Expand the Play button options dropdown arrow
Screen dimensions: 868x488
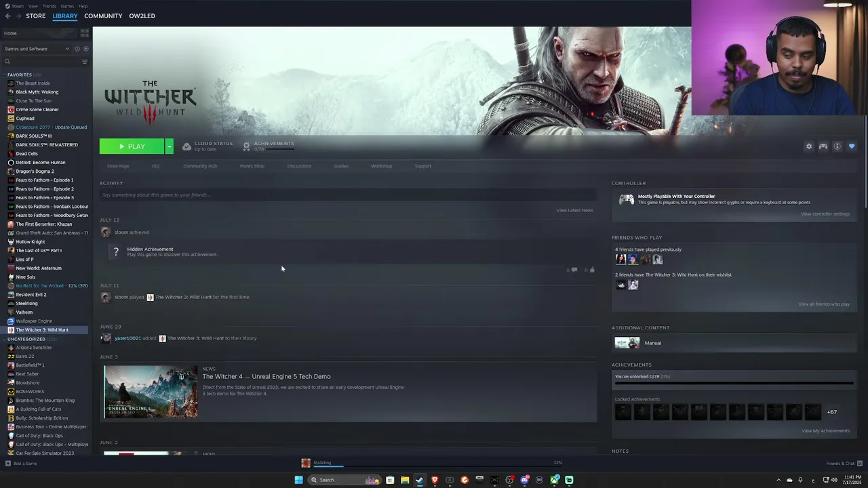pyautogui.click(x=169, y=146)
